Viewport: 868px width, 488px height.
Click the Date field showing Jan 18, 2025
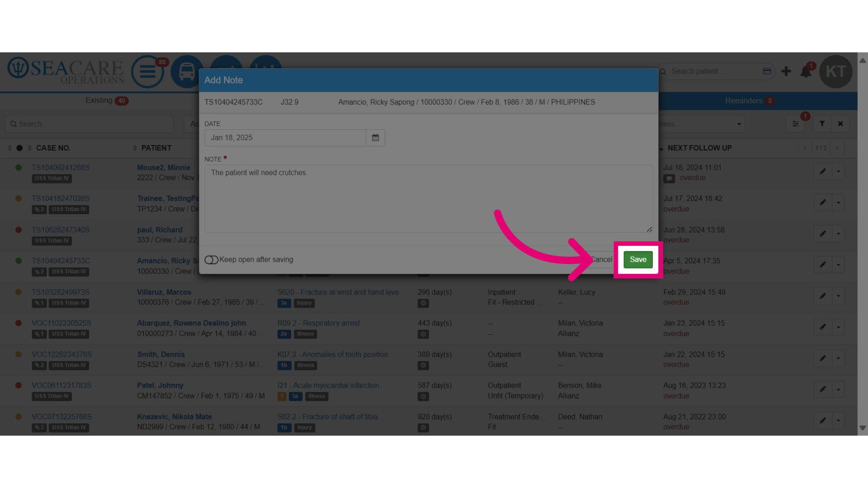pos(285,138)
